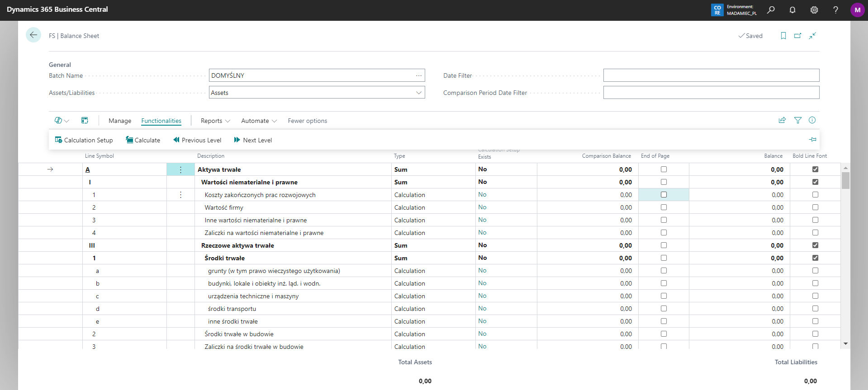Open the notifications bell icon
Image resolution: width=868 pixels, height=390 pixels.
tap(792, 10)
